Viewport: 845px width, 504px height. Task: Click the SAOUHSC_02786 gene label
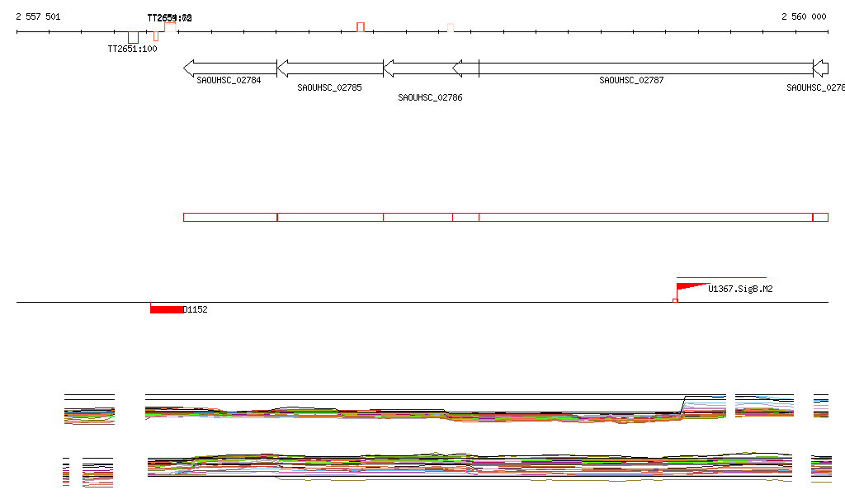click(430, 97)
